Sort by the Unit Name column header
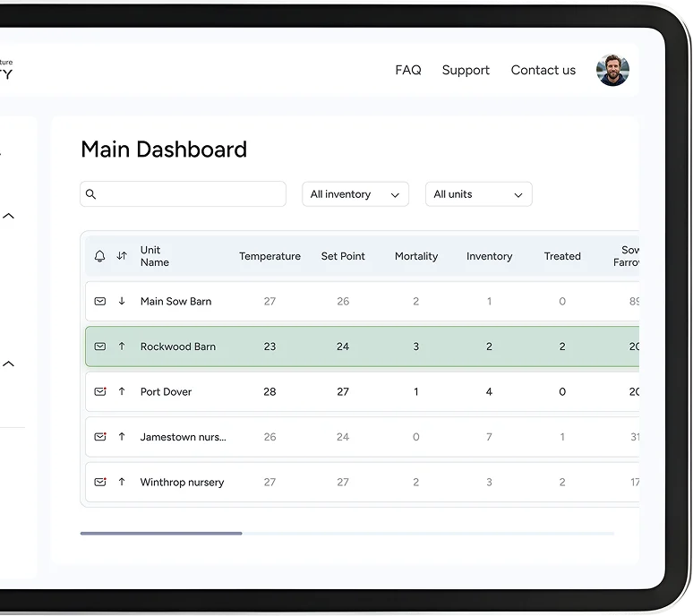This screenshot has height=616, width=693. [154, 256]
